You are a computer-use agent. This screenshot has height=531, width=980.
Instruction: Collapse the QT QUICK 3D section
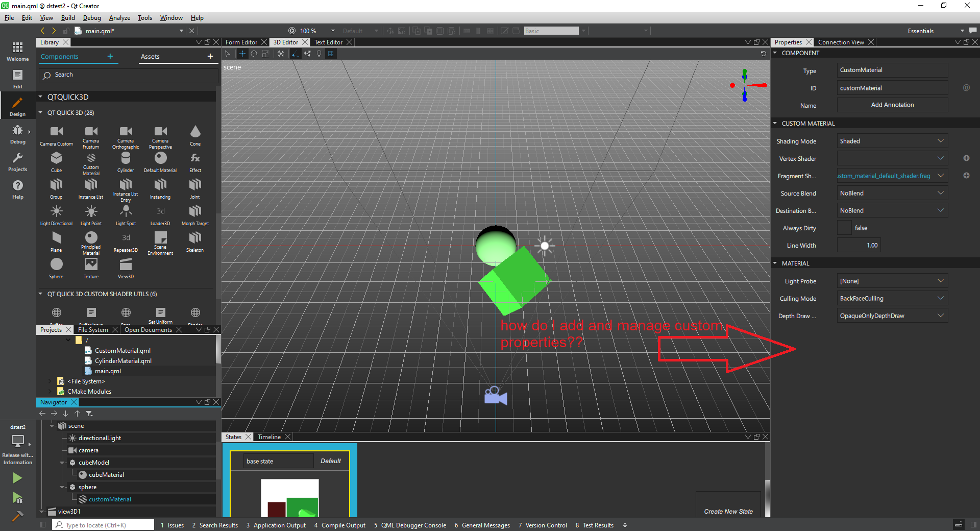pos(41,113)
